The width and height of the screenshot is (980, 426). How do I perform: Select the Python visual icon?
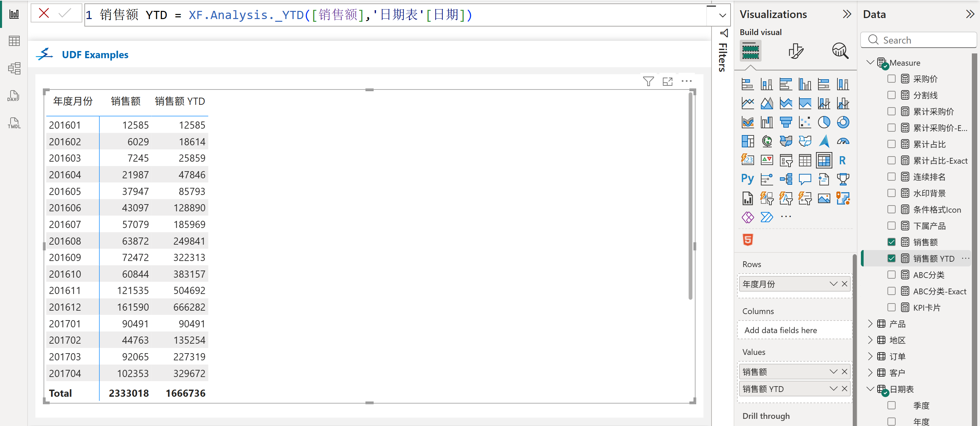747,179
